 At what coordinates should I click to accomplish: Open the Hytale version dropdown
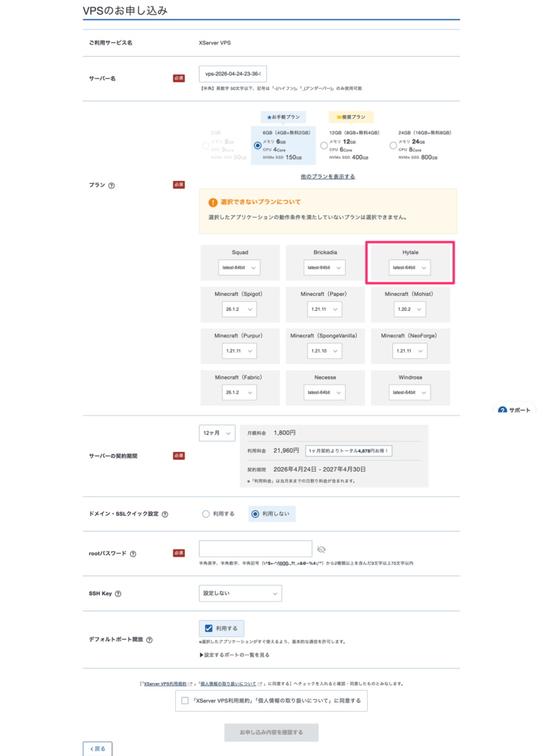[x=409, y=267]
